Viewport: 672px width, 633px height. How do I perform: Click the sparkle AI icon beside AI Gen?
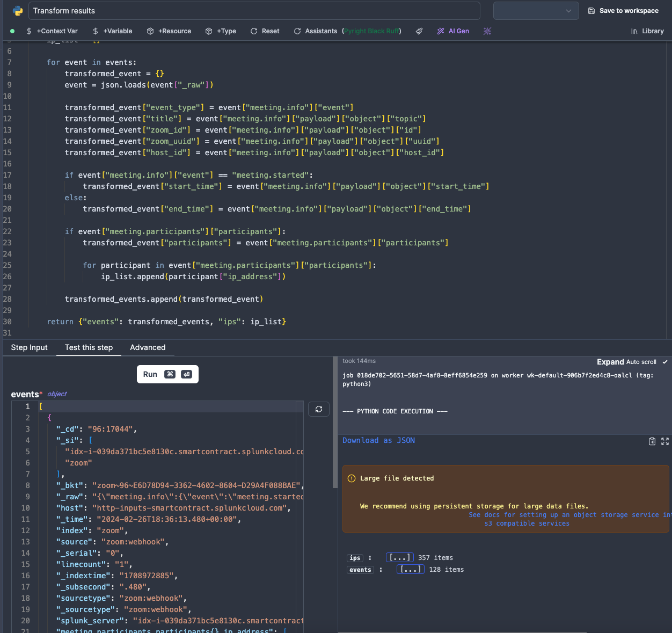click(487, 31)
